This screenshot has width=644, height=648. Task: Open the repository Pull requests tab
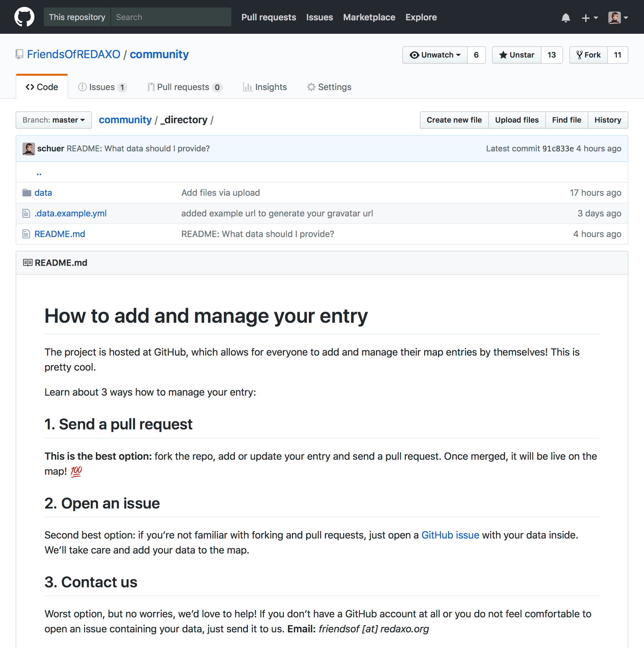coord(185,87)
